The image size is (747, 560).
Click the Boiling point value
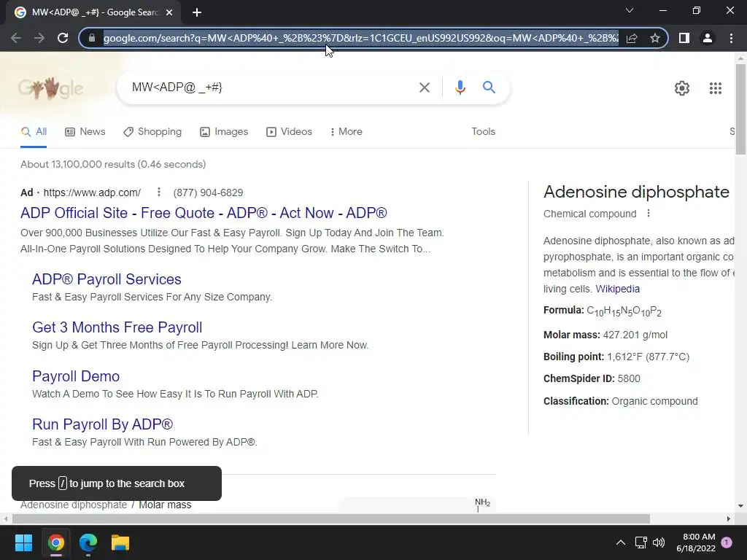(649, 357)
